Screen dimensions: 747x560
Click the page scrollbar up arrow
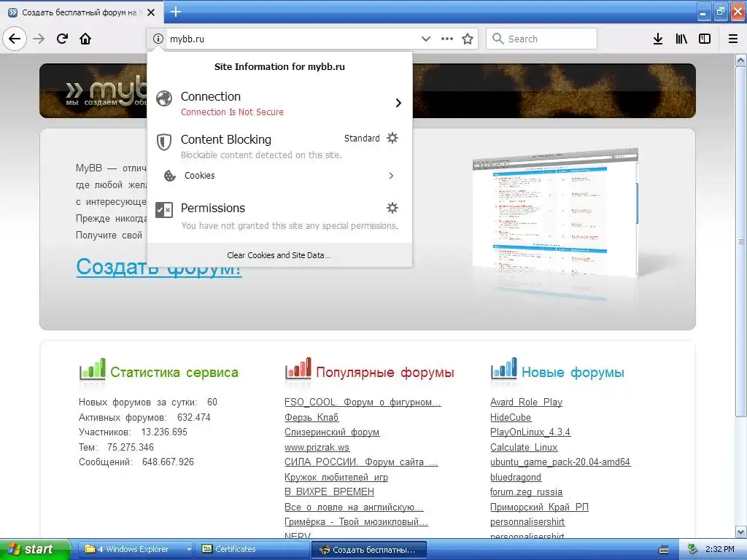(741, 60)
